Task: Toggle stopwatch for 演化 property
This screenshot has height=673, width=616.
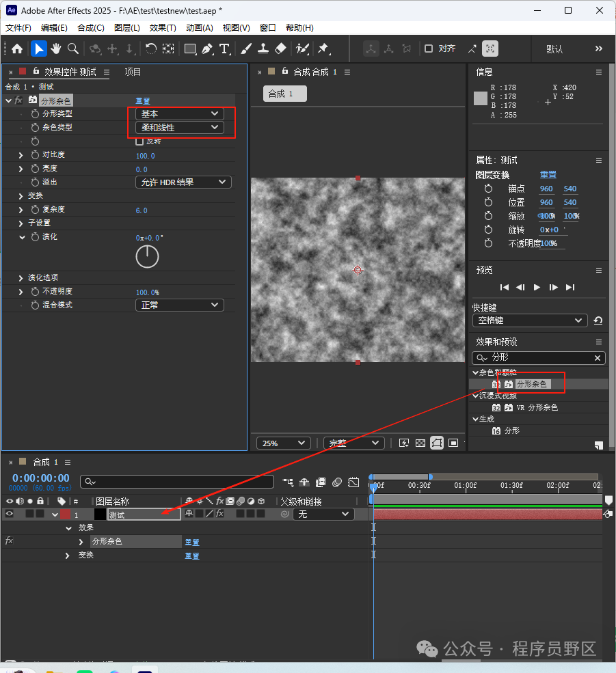Action: [x=36, y=237]
